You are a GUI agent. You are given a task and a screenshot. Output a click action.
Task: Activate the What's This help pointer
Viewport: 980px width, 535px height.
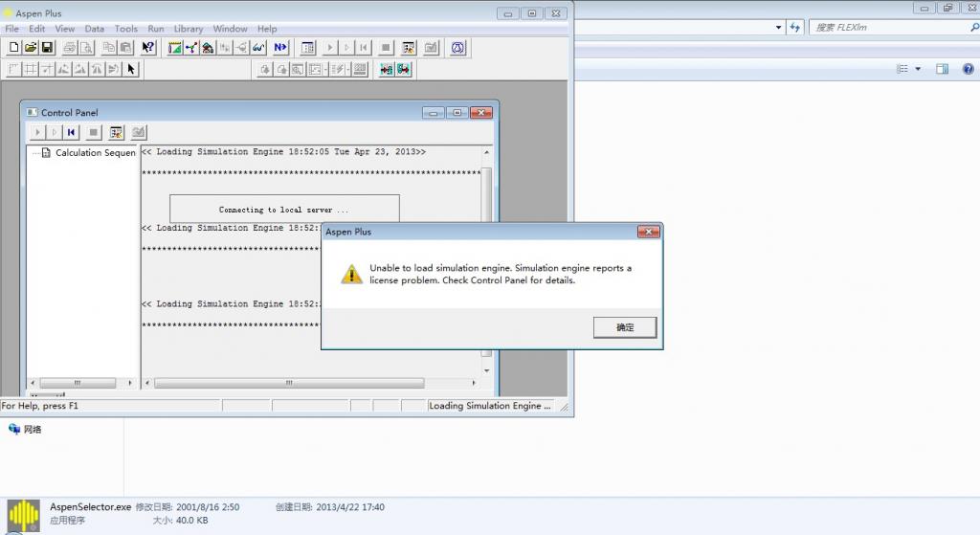(148, 48)
